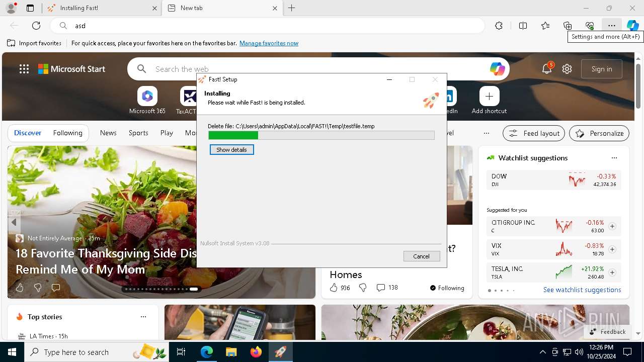Click the Feedback button

pyautogui.click(x=607, y=331)
